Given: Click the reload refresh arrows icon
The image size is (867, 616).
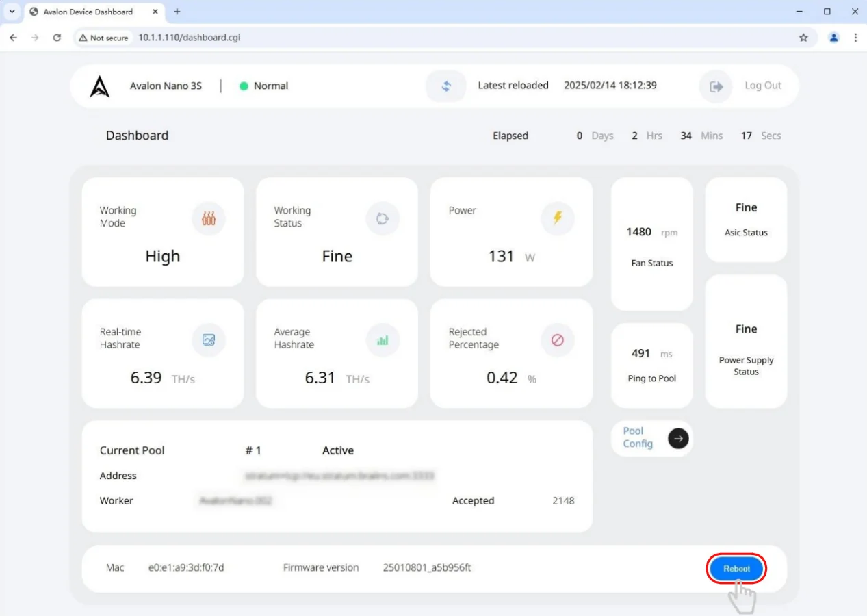Looking at the screenshot, I should point(446,86).
